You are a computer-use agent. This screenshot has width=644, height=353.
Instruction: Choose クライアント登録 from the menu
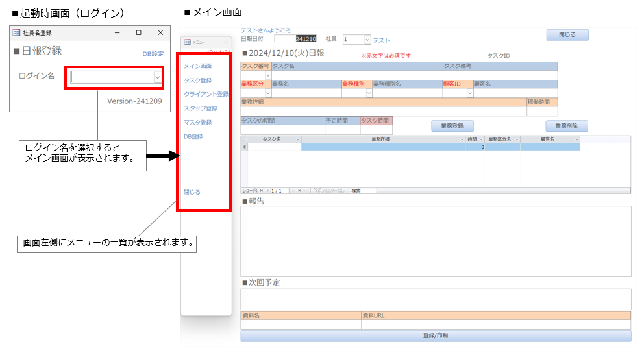(206, 95)
